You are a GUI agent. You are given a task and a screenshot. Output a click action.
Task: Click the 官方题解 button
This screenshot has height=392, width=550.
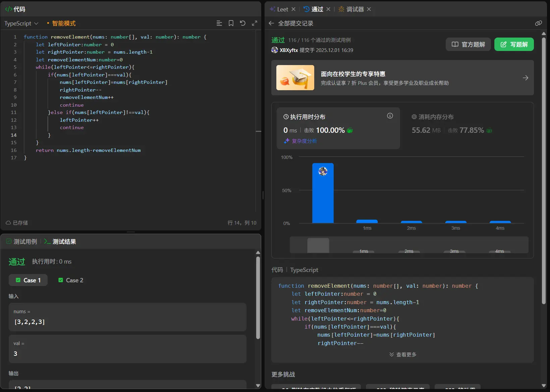(x=468, y=44)
